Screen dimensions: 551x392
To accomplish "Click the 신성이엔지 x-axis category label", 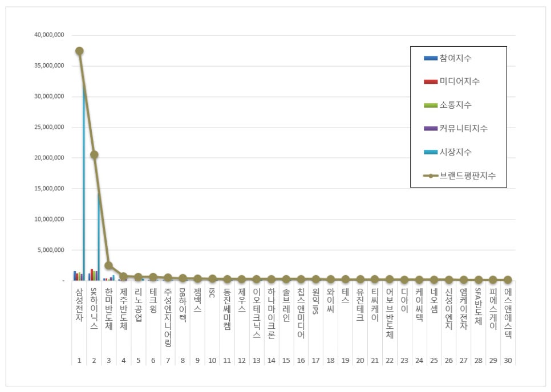I will pyautogui.click(x=449, y=309).
